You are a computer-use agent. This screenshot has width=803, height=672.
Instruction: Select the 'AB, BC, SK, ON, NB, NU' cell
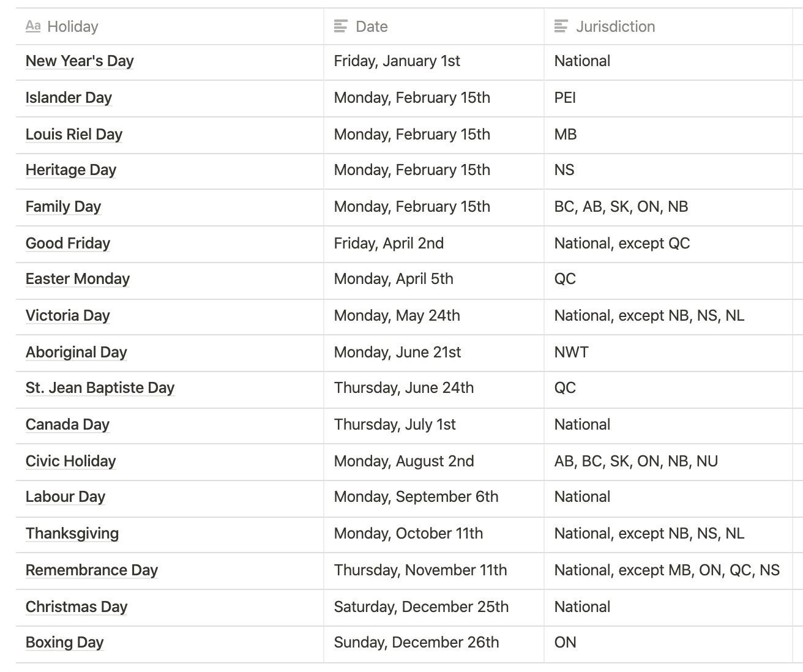tap(668, 461)
